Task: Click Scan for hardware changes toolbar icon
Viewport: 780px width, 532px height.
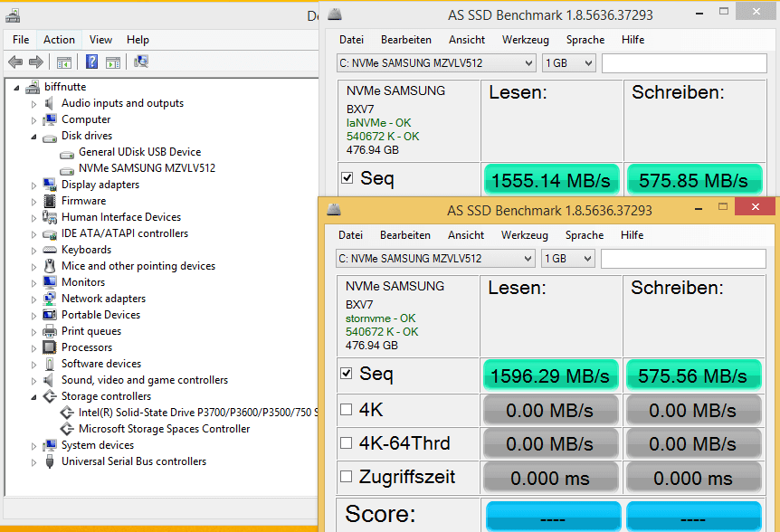Action: 141,62
